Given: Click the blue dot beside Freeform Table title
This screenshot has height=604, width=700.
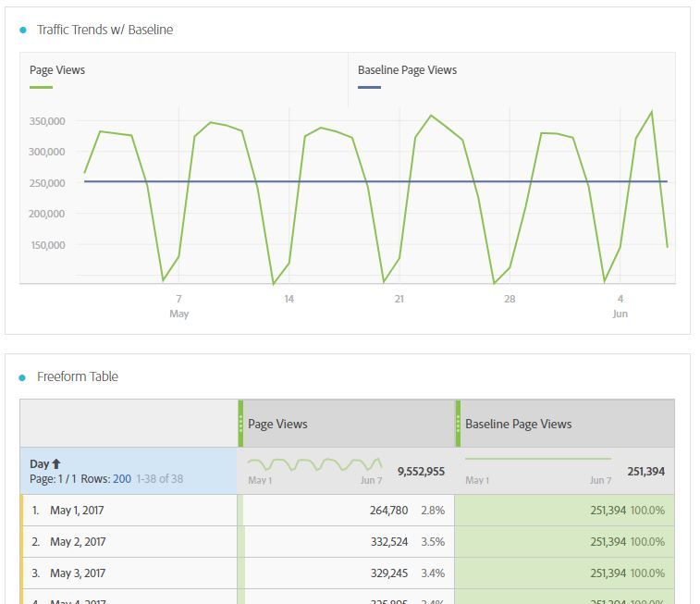Looking at the screenshot, I should pos(23,377).
